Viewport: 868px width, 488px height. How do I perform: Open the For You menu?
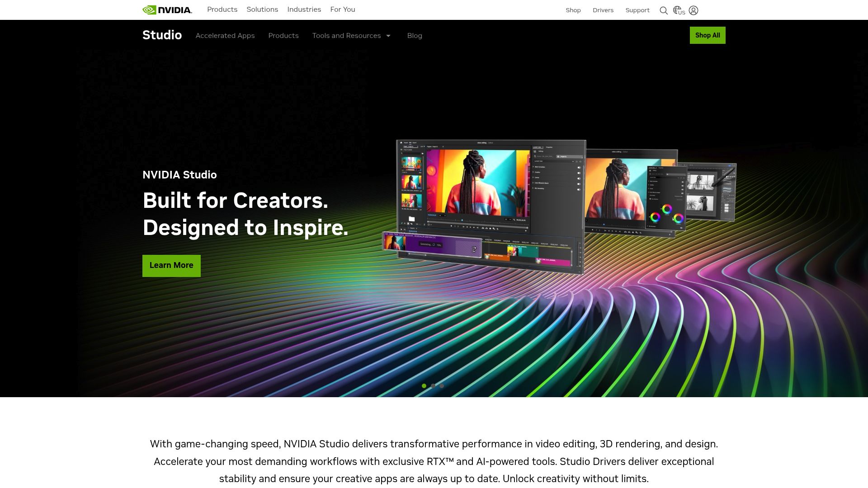point(342,9)
